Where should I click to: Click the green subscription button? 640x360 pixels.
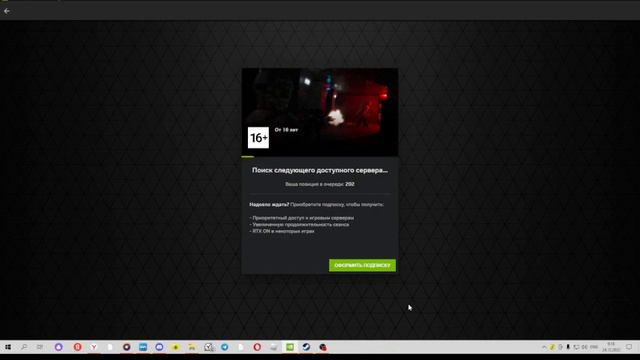[362, 265]
